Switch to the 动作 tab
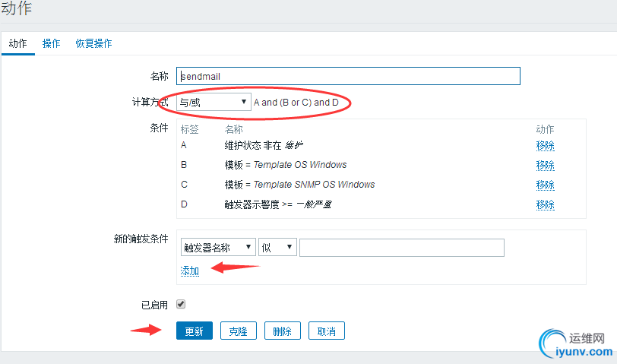The width and height of the screenshot is (617, 364). click(17, 43)
